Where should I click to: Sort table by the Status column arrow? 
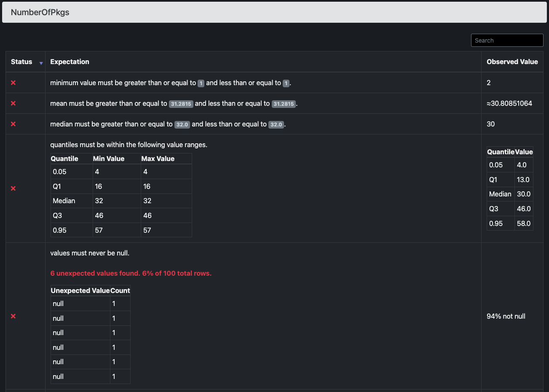41,63
